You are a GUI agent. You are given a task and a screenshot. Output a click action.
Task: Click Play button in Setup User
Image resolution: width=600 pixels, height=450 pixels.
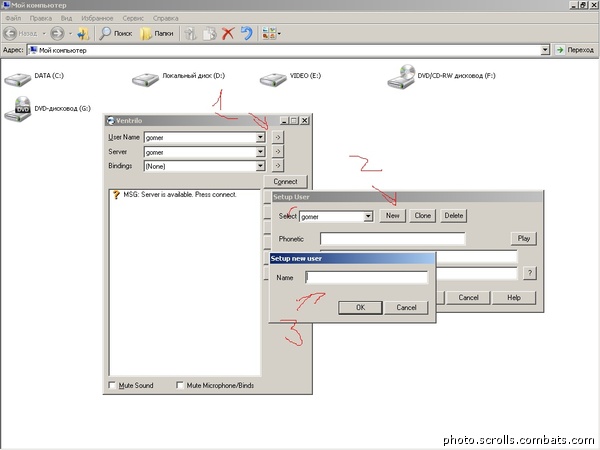(x=524, y=238)
